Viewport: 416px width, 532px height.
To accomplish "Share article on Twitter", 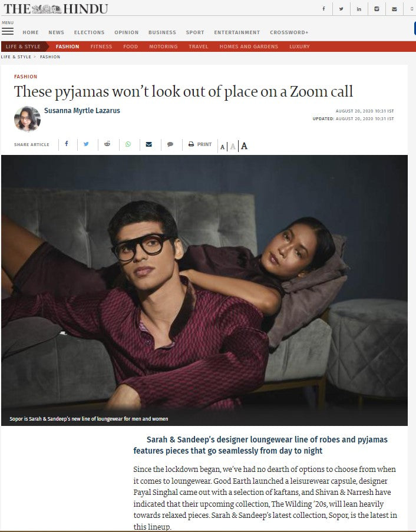I will click(x=86, y=144).
